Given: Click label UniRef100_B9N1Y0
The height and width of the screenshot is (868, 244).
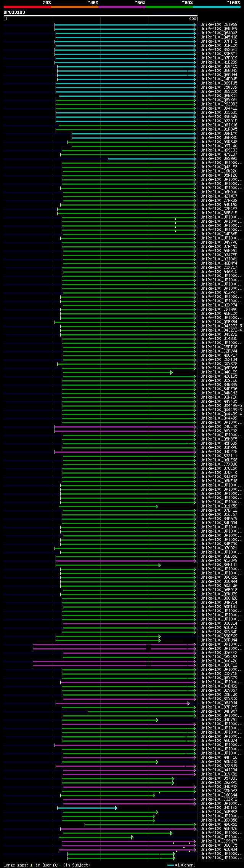Looking at the screenshot, I should 219,133.
